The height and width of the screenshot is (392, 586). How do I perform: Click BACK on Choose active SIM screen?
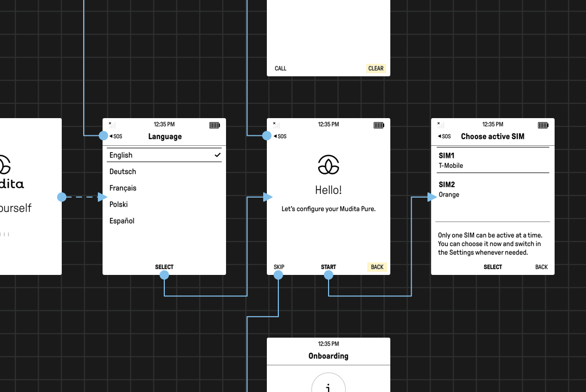(x=541, y=267)
